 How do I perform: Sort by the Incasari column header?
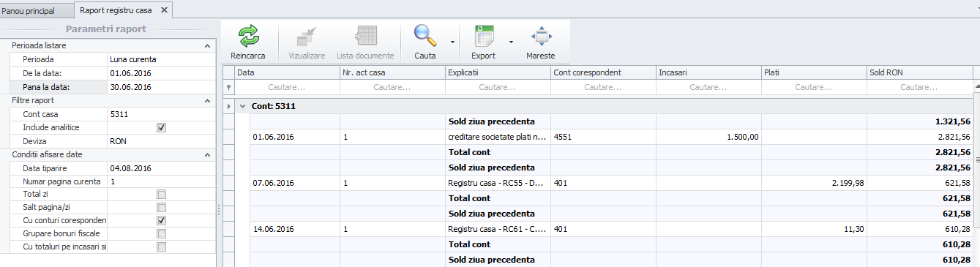tap(708, 72)
